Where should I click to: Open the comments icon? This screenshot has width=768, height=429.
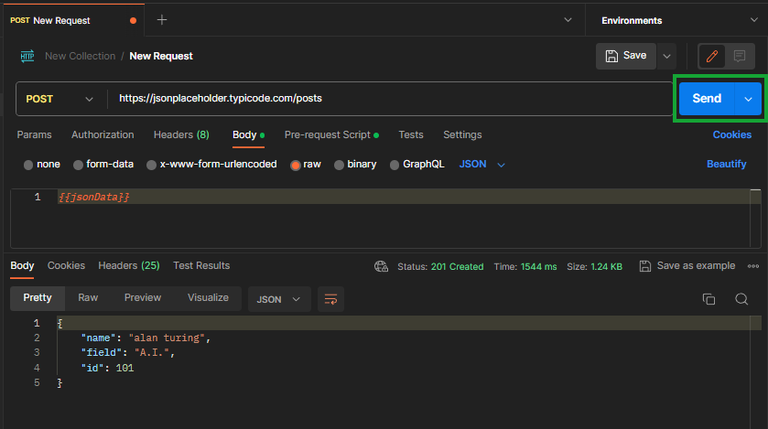(740, 56)
